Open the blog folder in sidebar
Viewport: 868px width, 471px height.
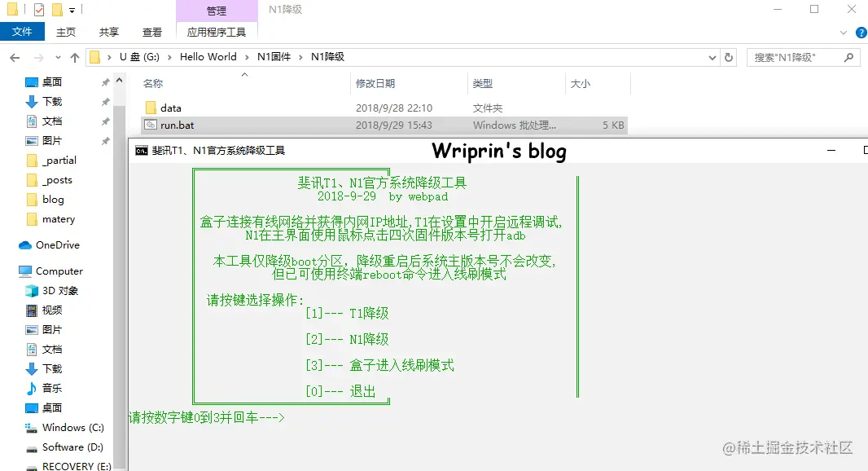[53, 200]
